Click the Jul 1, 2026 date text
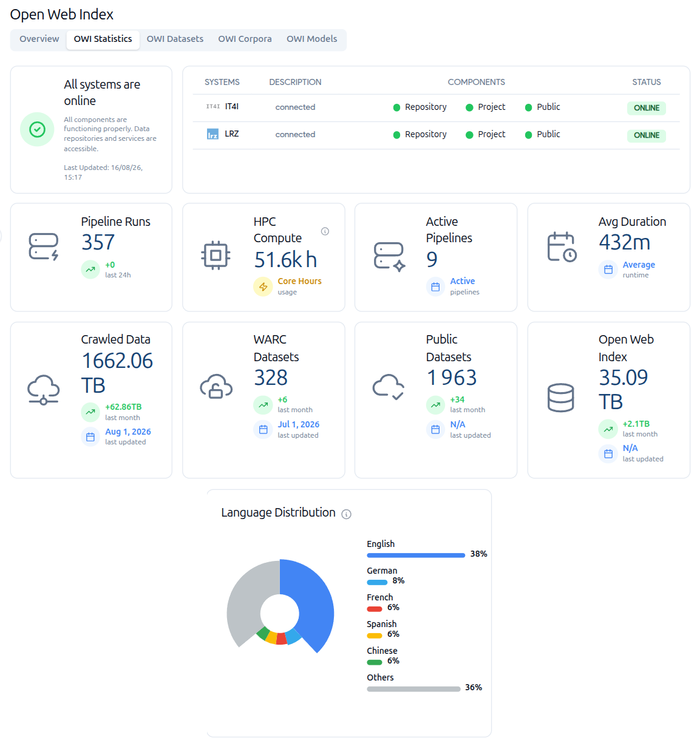The image size is (700, 740). tap(299, 424)
